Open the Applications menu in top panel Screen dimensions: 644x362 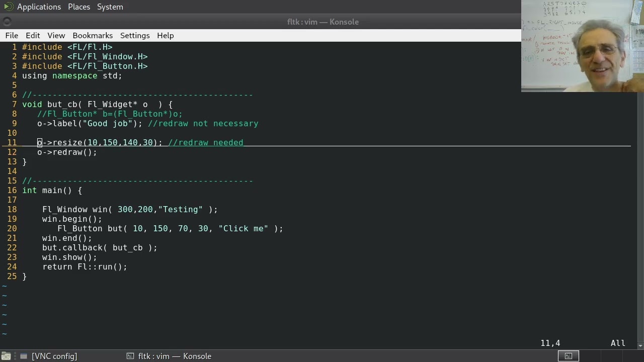[39, 7]
